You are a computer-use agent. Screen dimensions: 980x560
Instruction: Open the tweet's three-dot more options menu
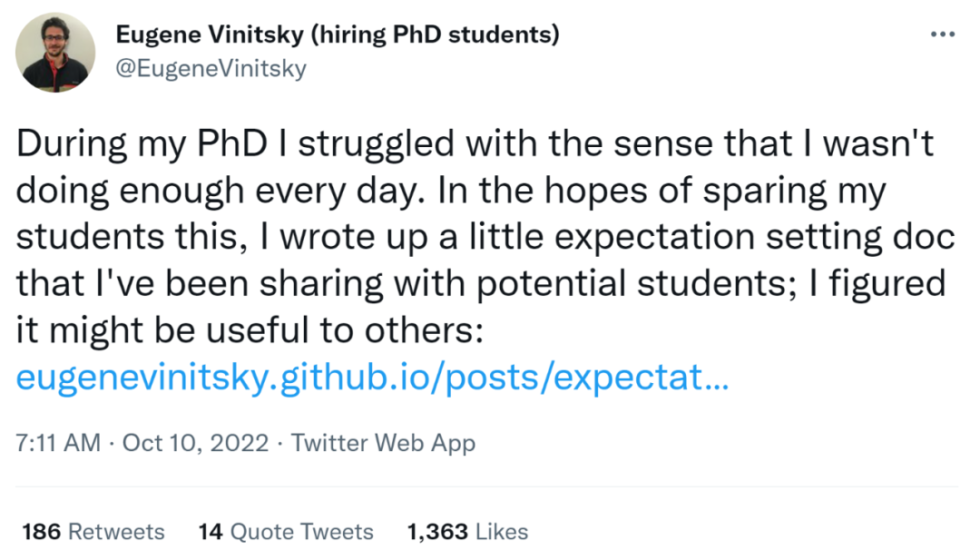(943, 34)
